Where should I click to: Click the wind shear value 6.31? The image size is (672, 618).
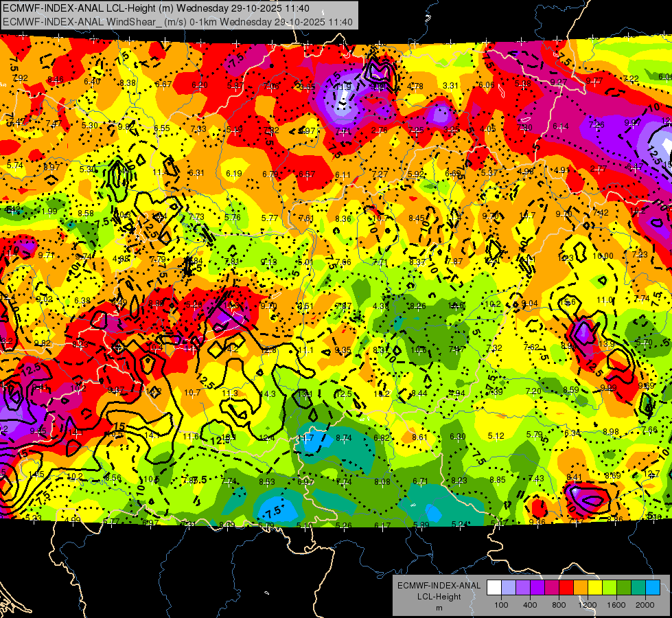(197, 172)
